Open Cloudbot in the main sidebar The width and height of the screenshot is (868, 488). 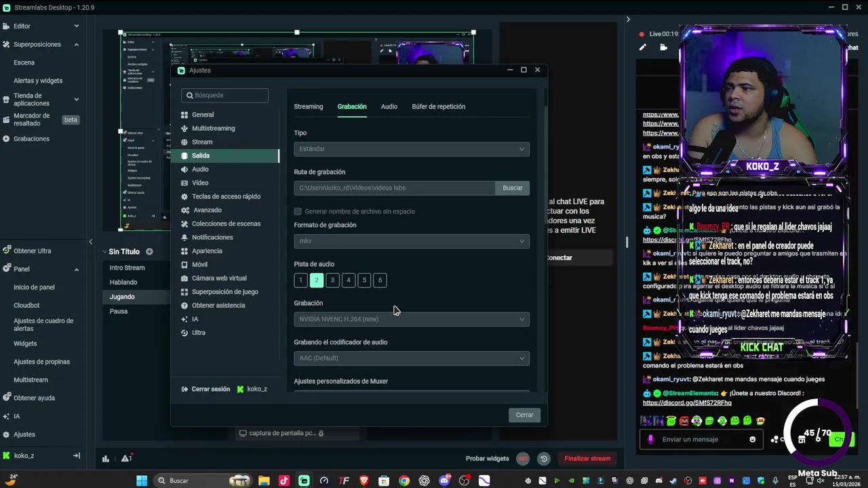click(26, 305)
